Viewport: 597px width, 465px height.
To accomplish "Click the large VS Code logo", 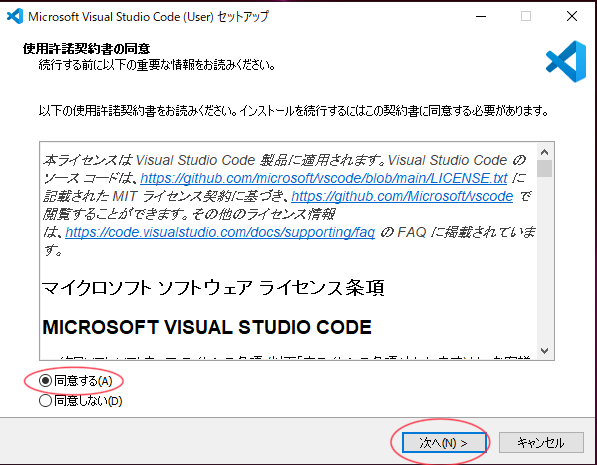I will tap(566, 61).
